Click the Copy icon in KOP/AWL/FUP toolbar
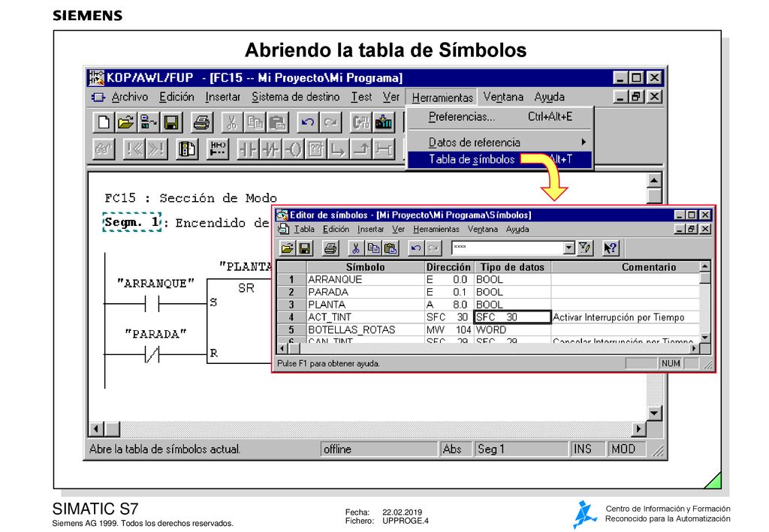 coord(255,122)
